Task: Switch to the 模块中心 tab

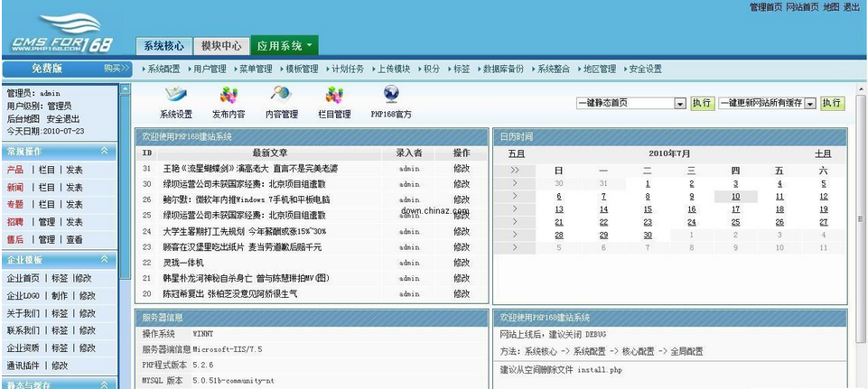Action: (221, 46)
